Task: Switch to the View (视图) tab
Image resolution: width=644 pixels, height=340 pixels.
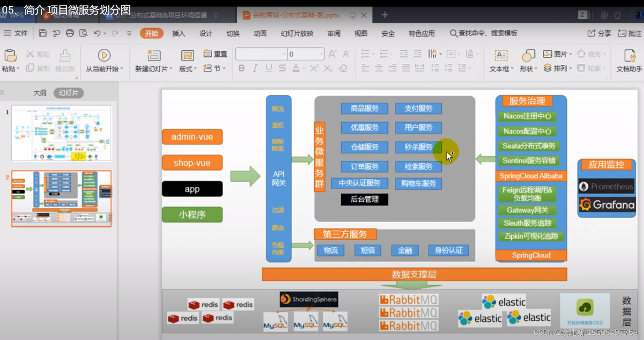Action: point(361,34)
